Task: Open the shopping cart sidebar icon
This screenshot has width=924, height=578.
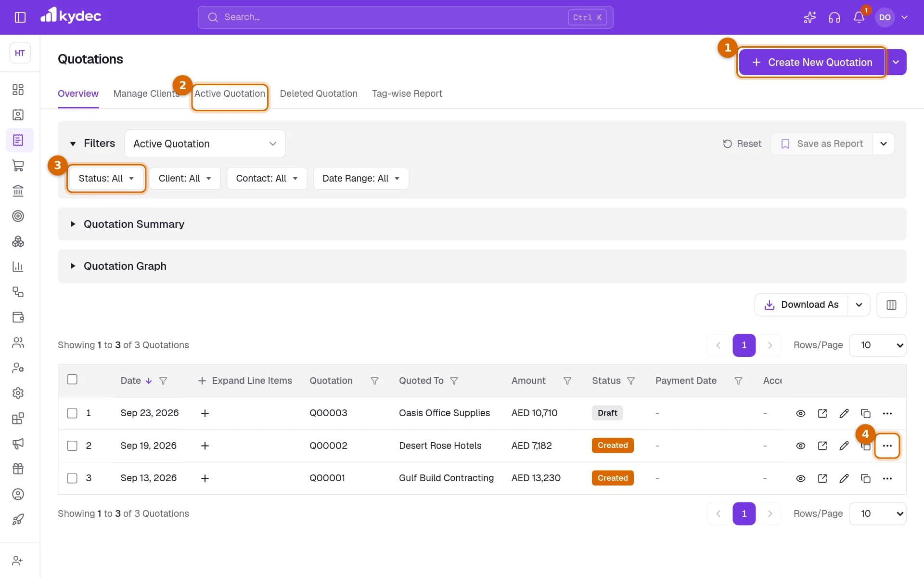Action: tap(18, 166)
